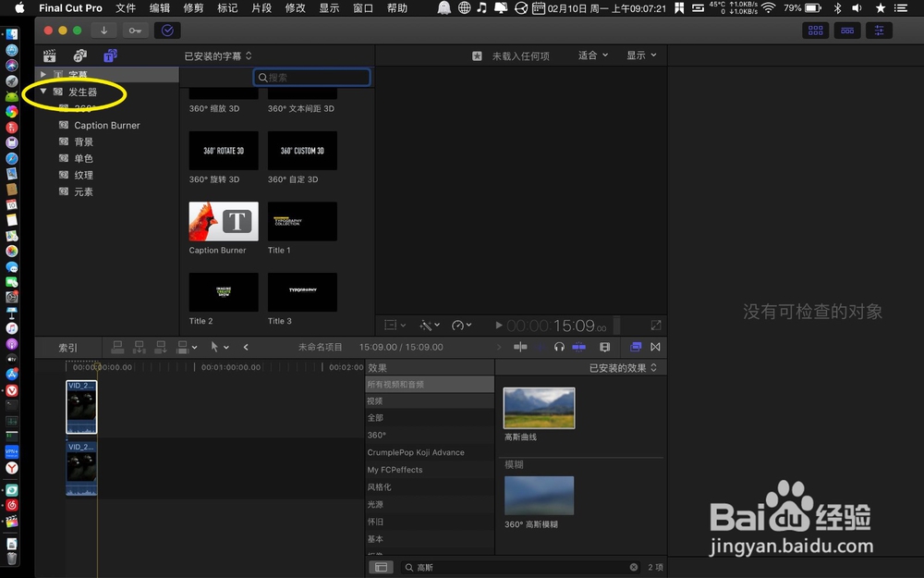This screenshot has height=578, width=924.
Task: Select the Caption Burner thumbnail
Action: [224, 221]
